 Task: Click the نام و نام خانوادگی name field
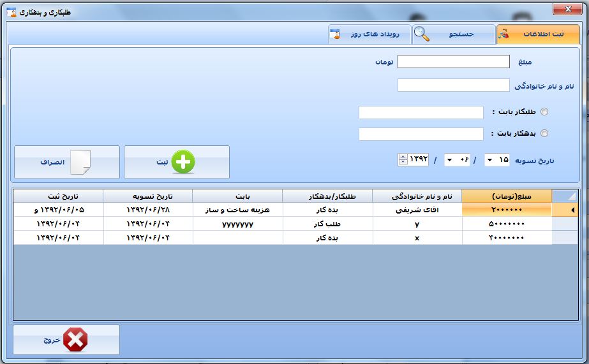point(453,85)
